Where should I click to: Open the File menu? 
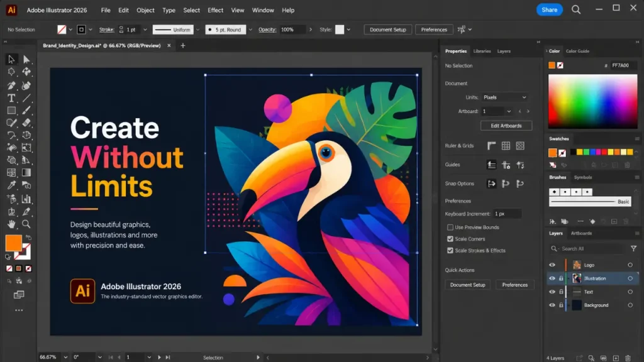(x=106, y=10)
